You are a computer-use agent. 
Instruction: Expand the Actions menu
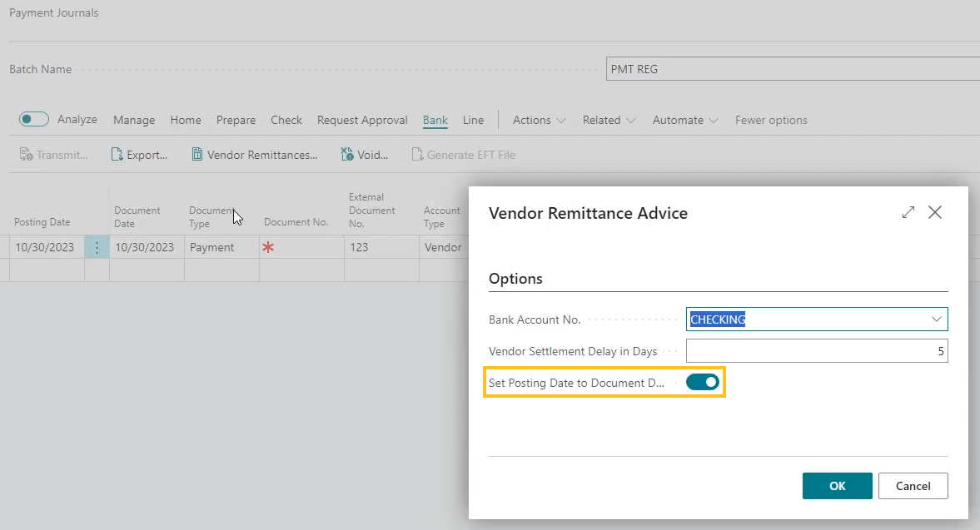tap(537, 120)
